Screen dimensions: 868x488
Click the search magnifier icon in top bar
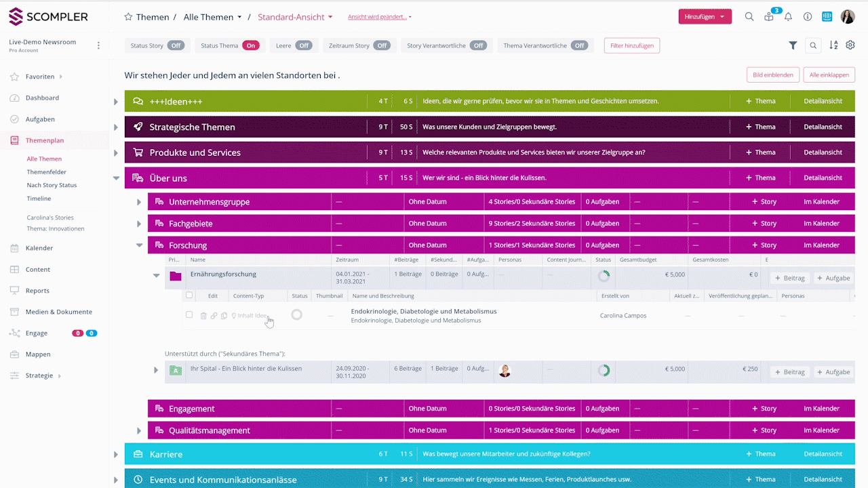749,17
